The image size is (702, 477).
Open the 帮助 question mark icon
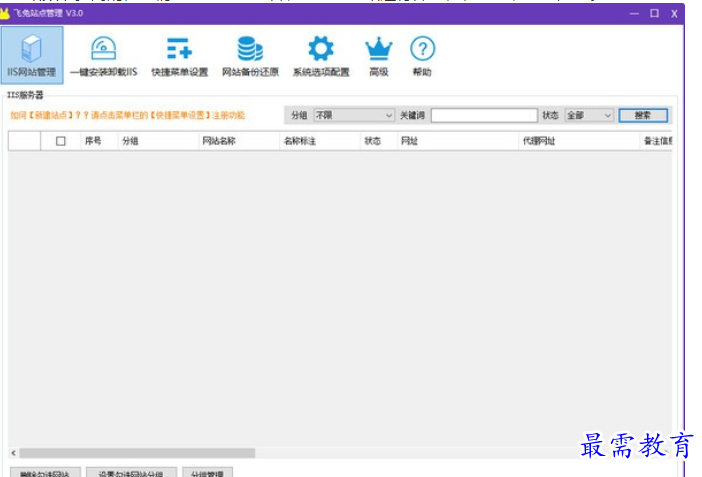pos(422,55)
